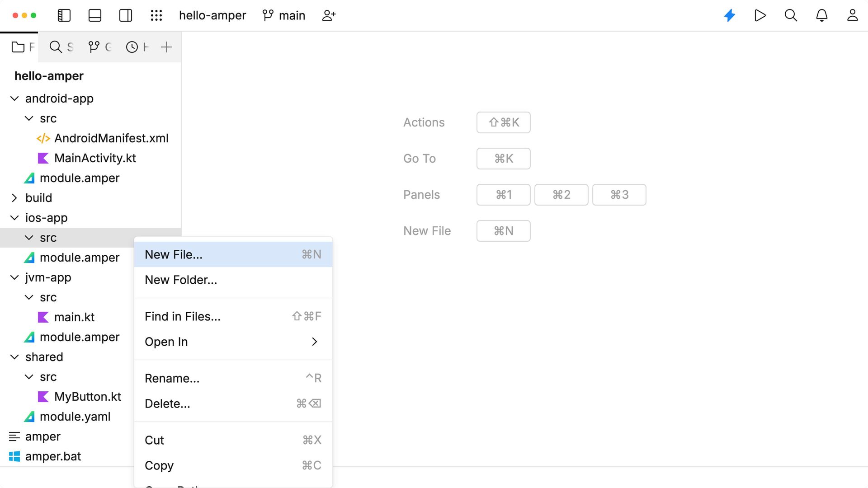Click the Kotlin icon beside main.kt
Screen dimensions: 868x488
[x=43, y=317]
